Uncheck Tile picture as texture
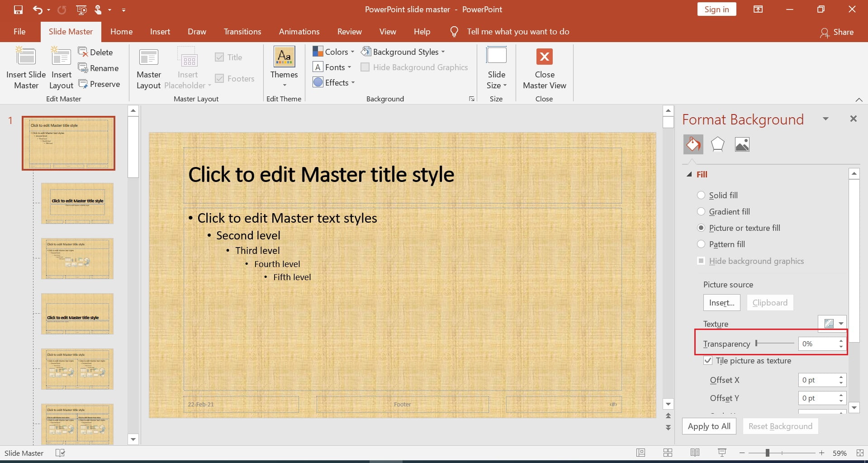 point(708,360)
